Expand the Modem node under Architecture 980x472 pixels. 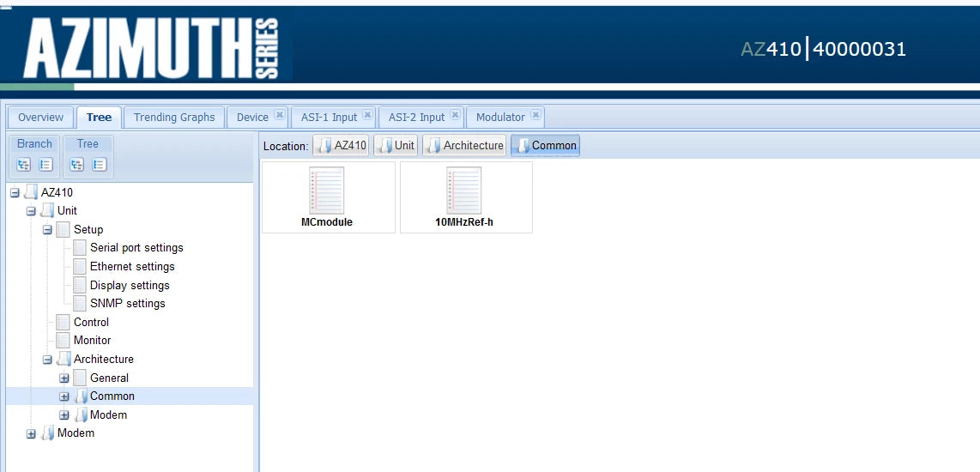64,415
